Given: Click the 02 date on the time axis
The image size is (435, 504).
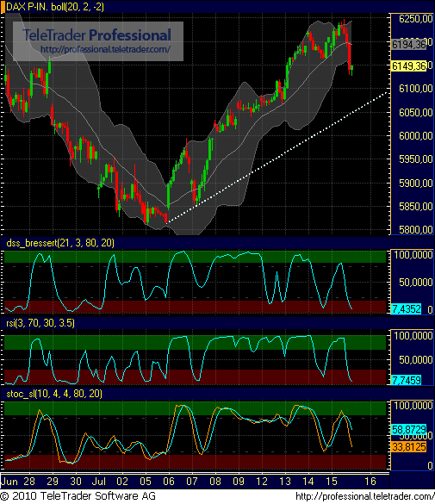Looking at the screenshot, I should tap(122, 482).
